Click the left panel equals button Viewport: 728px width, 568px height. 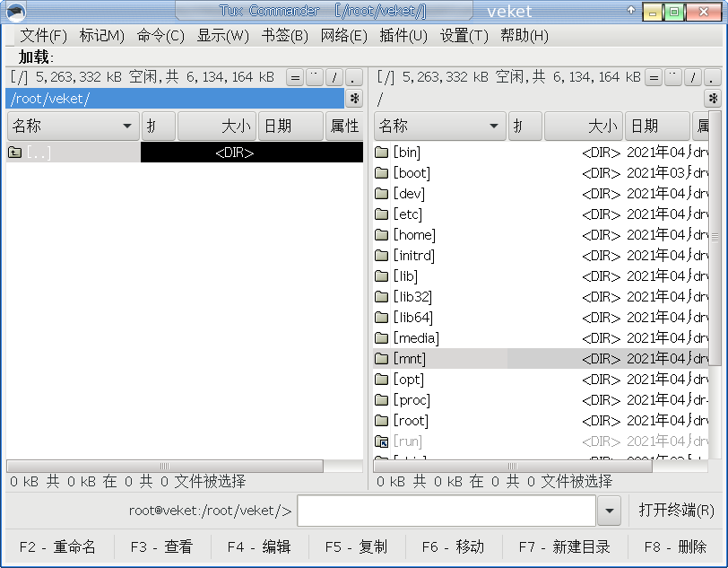pyautogui.click(x=295, y=77)
